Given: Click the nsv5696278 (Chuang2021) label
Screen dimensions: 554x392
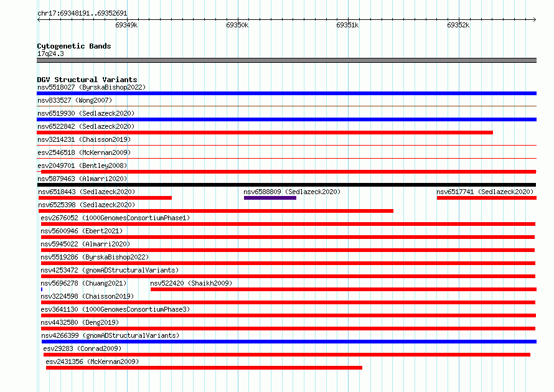Looking at the screenshot, I should pyautogui.click(x=83, y=283).
